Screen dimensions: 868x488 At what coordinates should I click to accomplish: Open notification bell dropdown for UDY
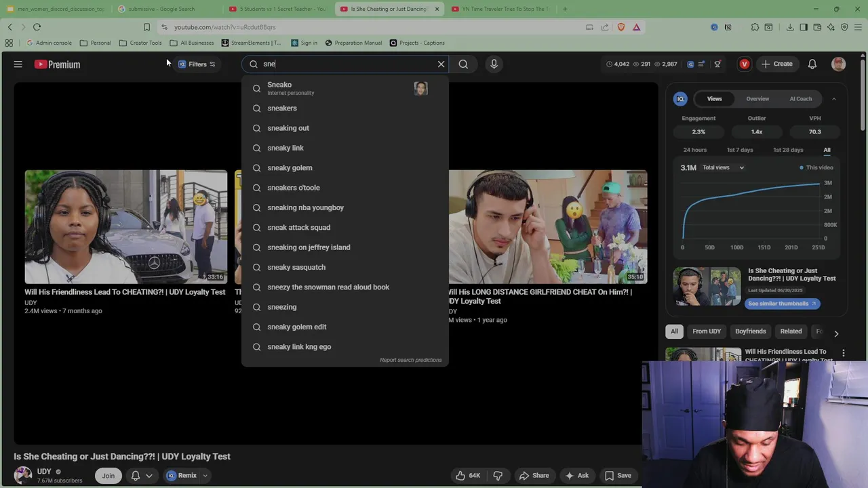pos(142,476)
